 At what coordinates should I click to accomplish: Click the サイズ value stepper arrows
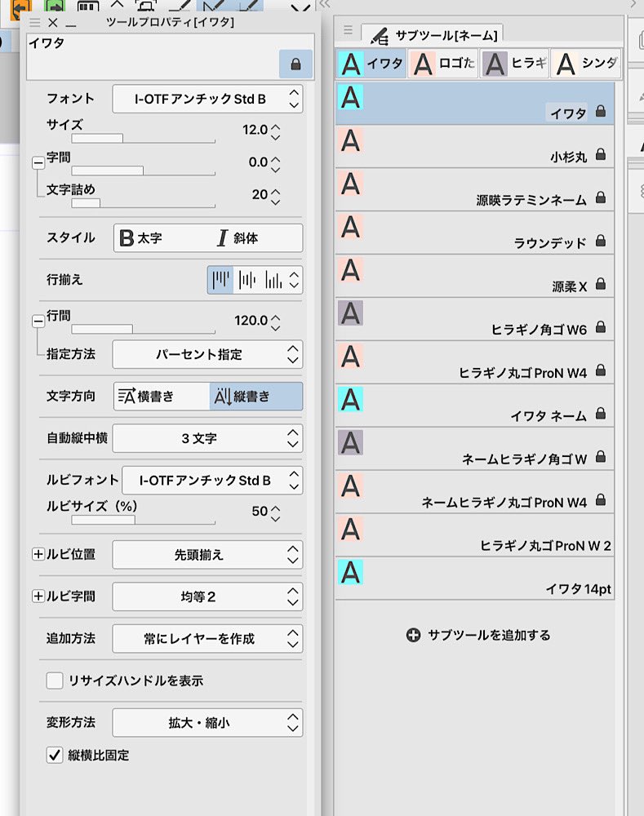[x=275, y=131]
